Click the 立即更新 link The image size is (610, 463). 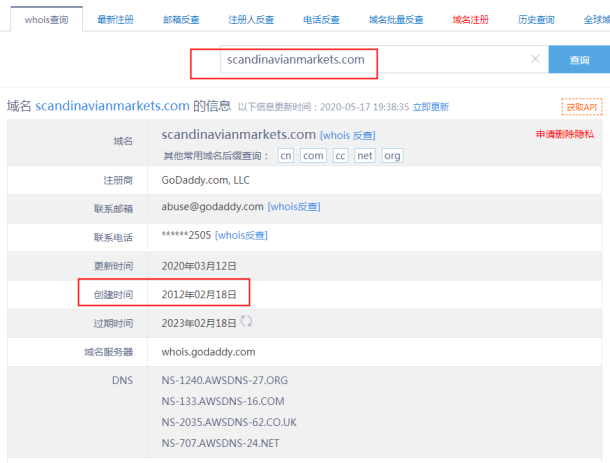431,107
